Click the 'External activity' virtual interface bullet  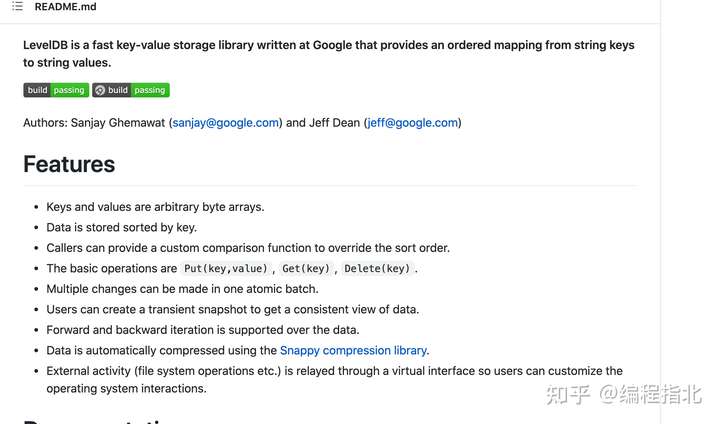pyautogui.click(x=334, y=380)
